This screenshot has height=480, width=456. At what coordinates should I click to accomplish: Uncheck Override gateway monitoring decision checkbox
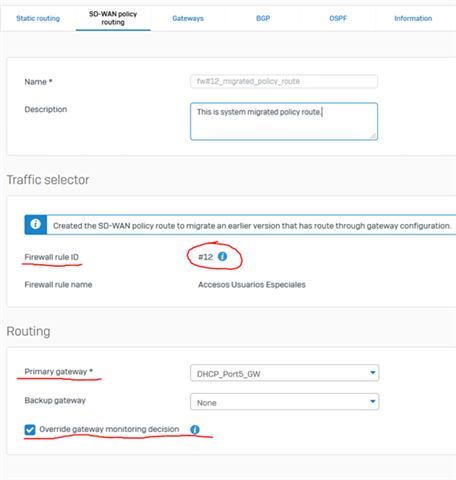(30, 430)
